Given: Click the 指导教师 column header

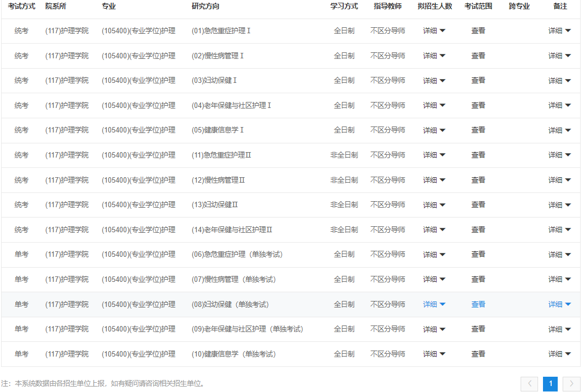Looking at the screenshot, I should [x=387, y=7].
